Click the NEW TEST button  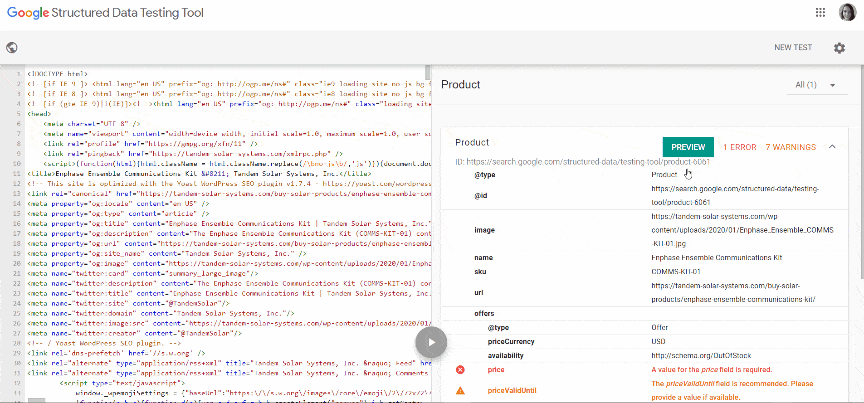(x=793, y=47)
